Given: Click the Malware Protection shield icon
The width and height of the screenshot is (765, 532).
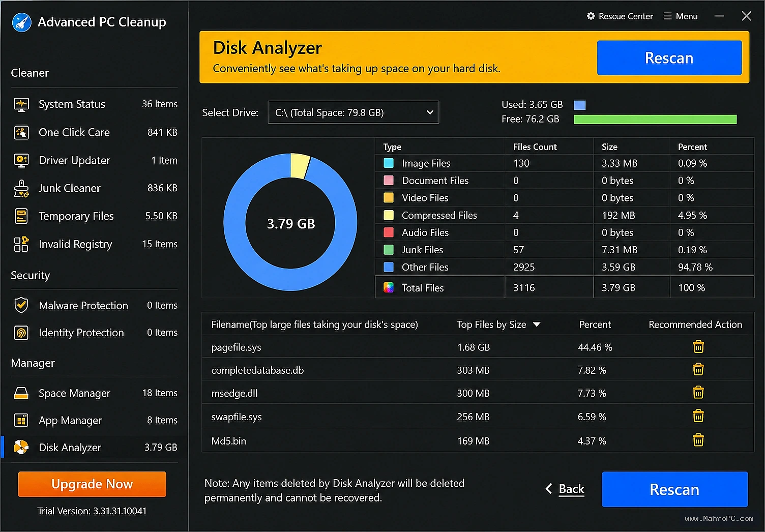Looking at the screenshot, I should click(21, 305).
